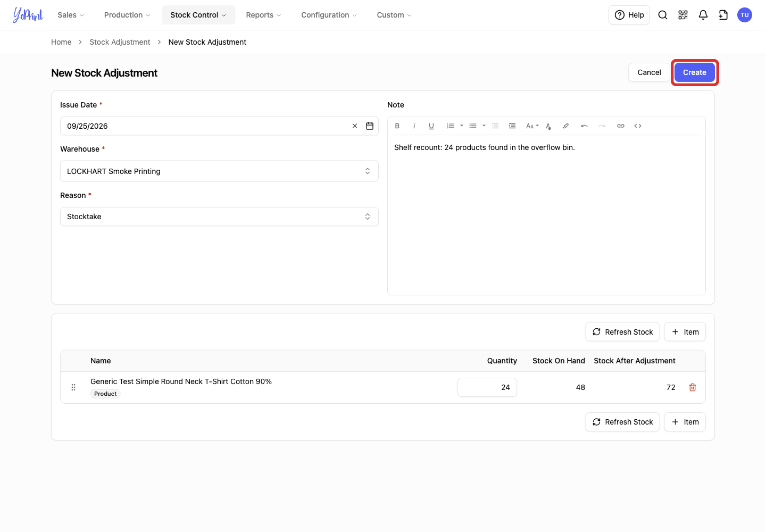Image resolution: width=766 pixels, height=532 pixels.
Task: Open the Warehouse dropdown
Action: pos(219,171)
